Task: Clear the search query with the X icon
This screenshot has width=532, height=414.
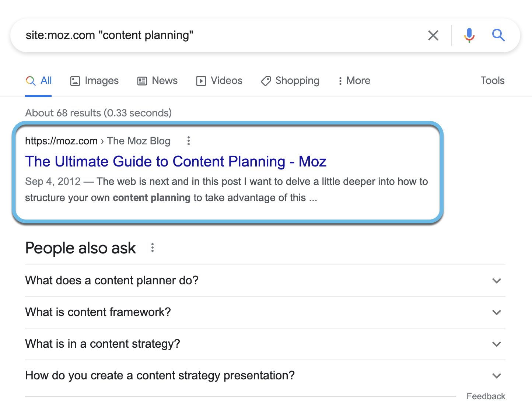Action: 433,35
